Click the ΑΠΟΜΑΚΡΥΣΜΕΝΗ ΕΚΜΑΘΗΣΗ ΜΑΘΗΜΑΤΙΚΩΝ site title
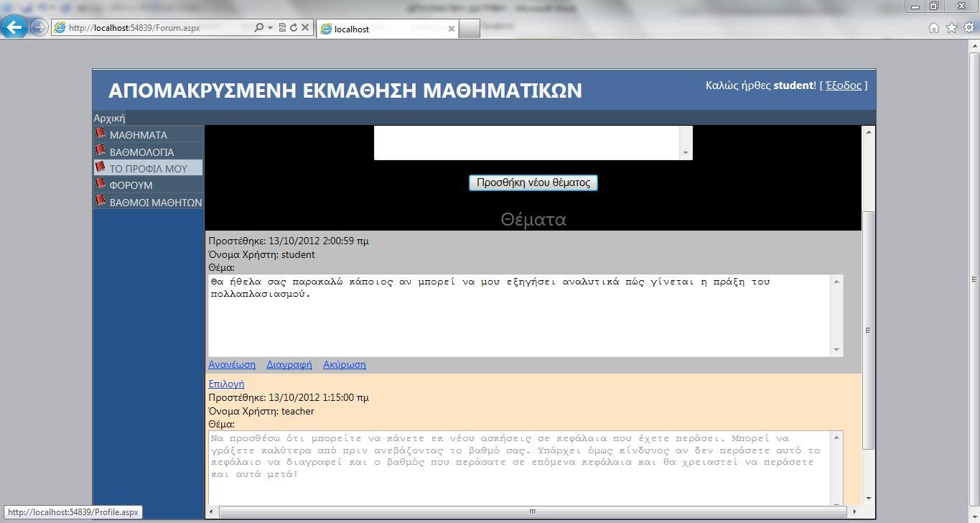Screen dimensions: 980x523 pyautogui.click(x=345, y=91)
